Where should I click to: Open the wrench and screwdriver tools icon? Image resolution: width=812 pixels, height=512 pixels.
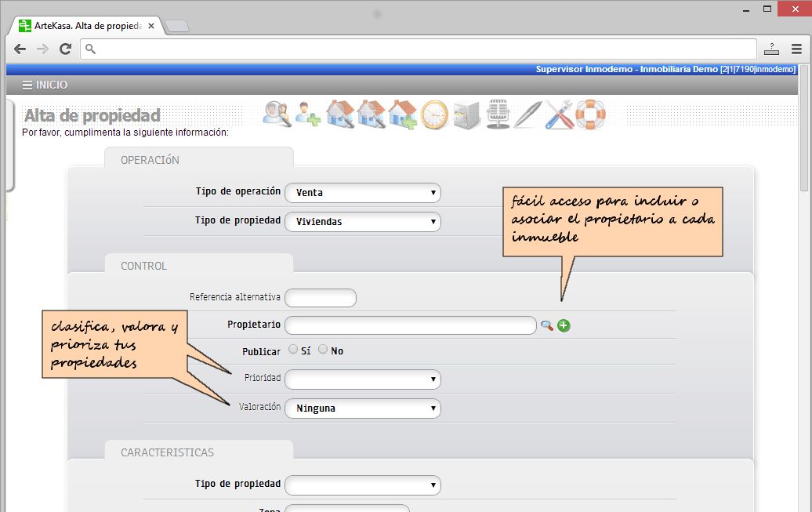click(560, 114)
